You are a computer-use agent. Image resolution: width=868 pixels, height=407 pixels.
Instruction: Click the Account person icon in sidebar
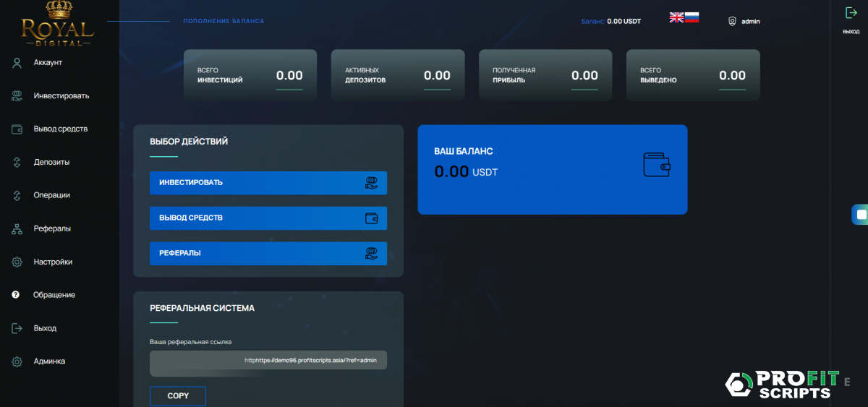tap(17, 63)
